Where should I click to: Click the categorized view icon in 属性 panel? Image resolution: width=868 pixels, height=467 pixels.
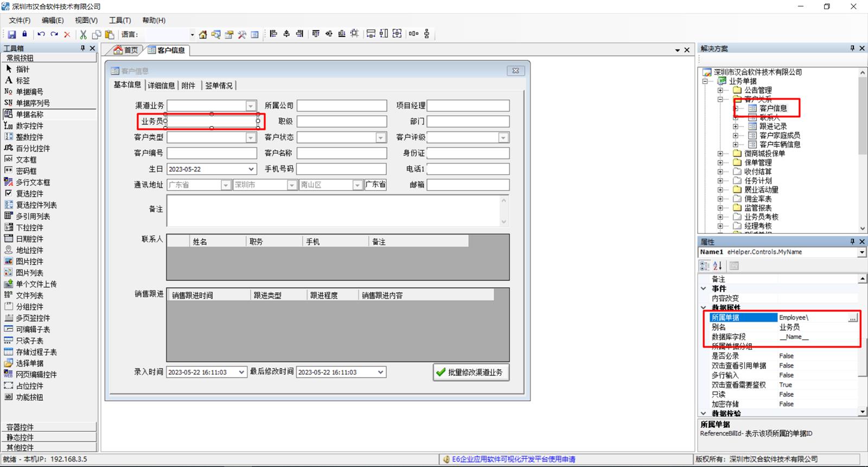(705, 266)
